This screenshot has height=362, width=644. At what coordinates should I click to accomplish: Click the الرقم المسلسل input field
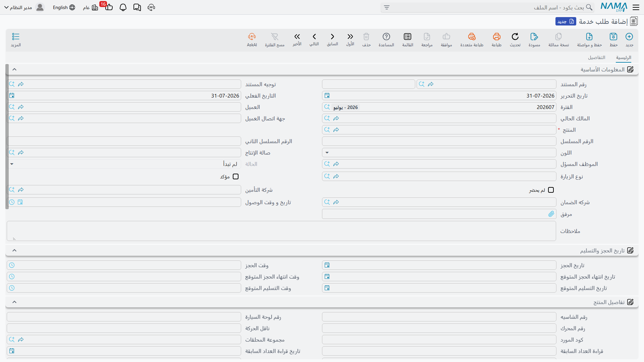tap(439, 141)
